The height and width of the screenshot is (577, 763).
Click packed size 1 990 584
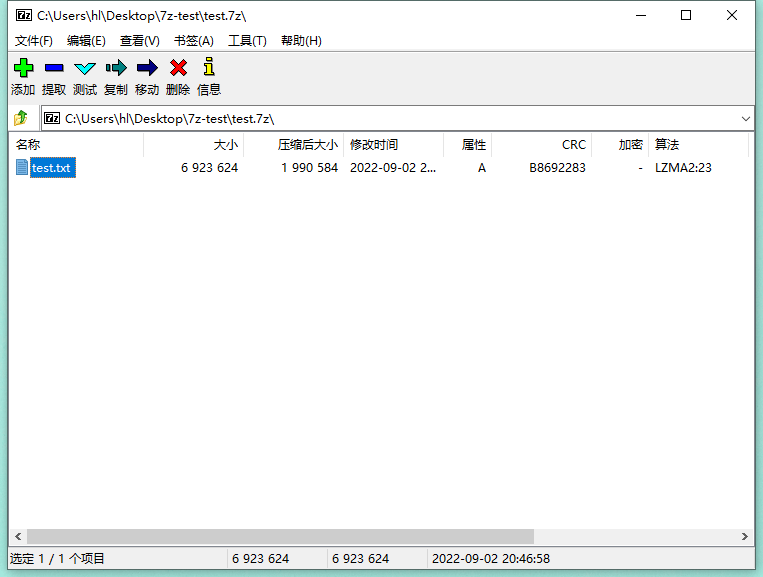click(x=309, y=168)
